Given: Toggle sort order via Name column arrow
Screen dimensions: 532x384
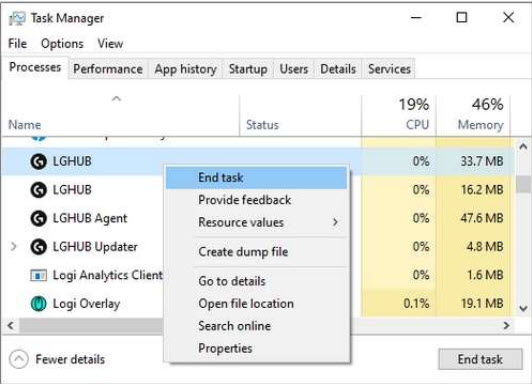Looking at the screenshot, I should tap(116, 99).
